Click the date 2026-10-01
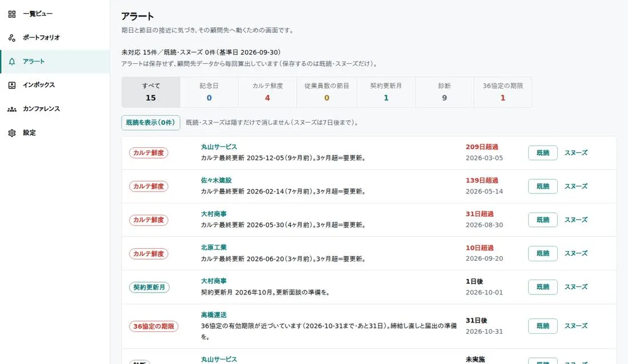628x364 pixels. coord(484,293)
